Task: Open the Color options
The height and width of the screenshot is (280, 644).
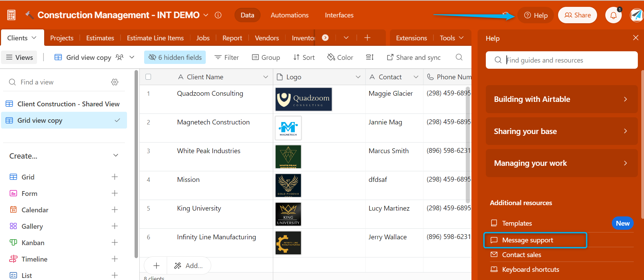Action: 340,57
